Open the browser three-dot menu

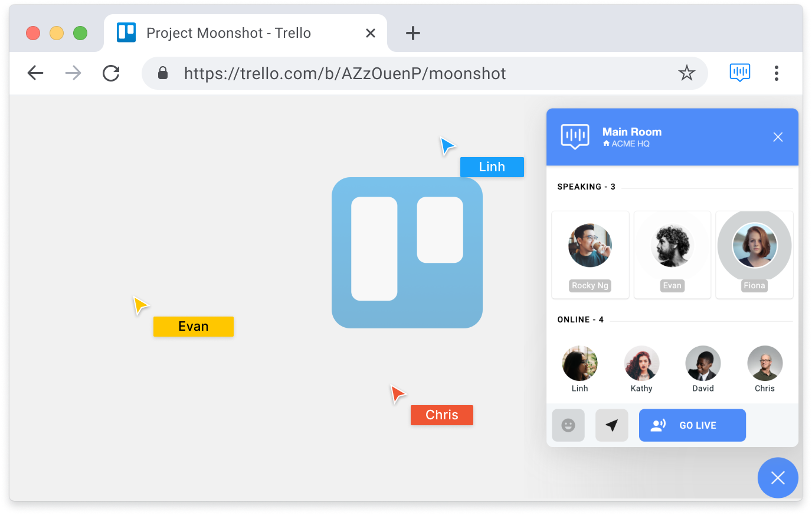pyautogui.click(x=777, y=73)
